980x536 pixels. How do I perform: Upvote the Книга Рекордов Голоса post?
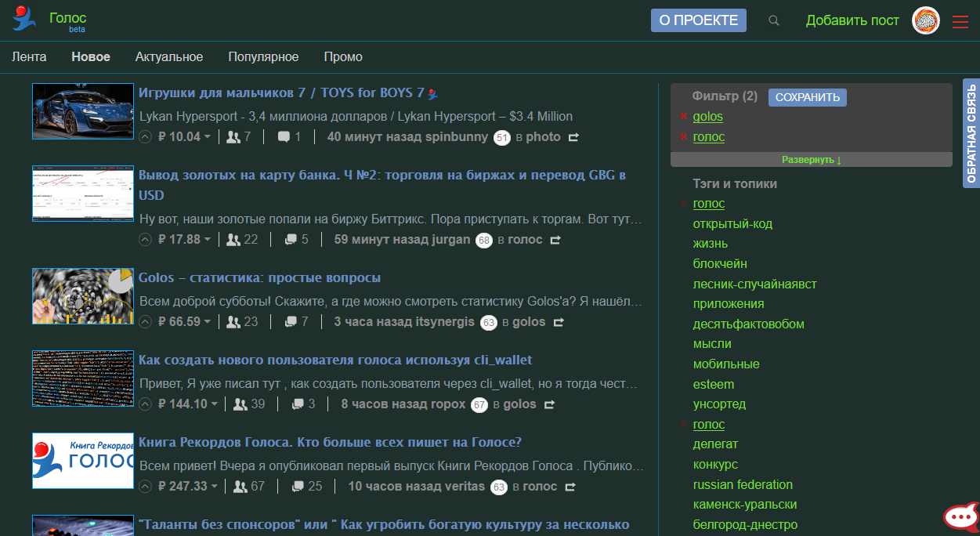point(145,487)
